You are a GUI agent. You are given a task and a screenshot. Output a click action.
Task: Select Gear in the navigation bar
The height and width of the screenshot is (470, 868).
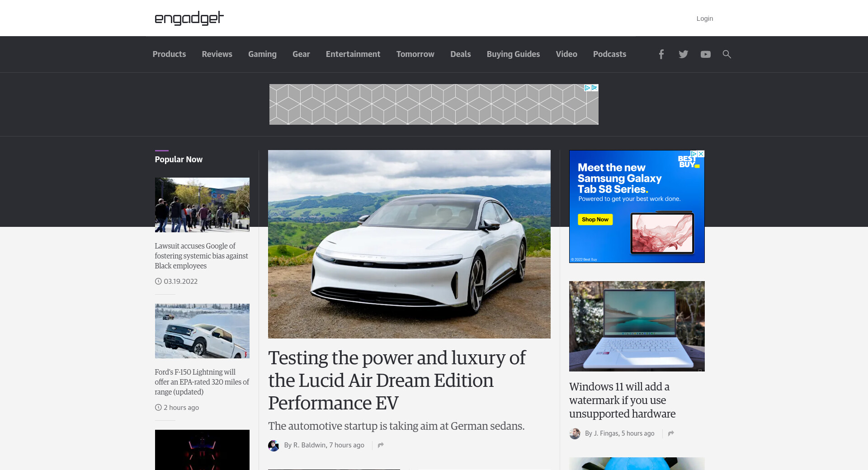point(301,54)
